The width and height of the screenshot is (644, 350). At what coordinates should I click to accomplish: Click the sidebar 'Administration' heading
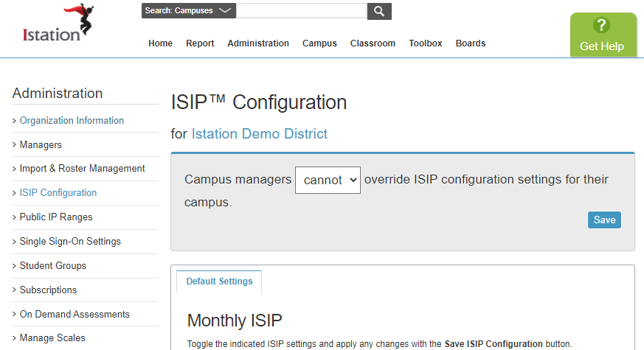[58, 93]
